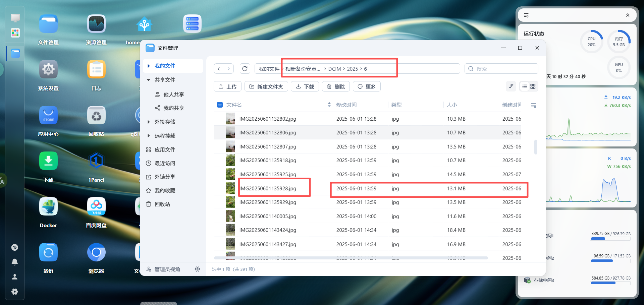Click the 新建文件夹 button

tap(266, 86)
